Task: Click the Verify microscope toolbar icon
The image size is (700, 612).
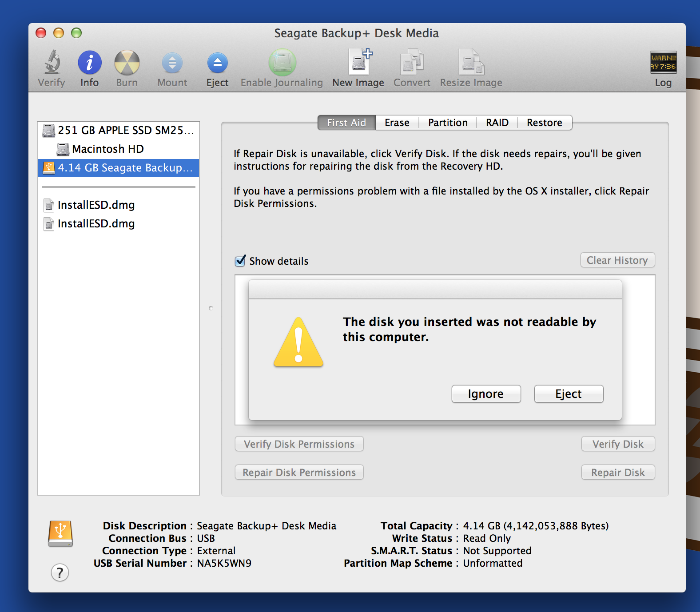Action: click(x=52, y=62)
